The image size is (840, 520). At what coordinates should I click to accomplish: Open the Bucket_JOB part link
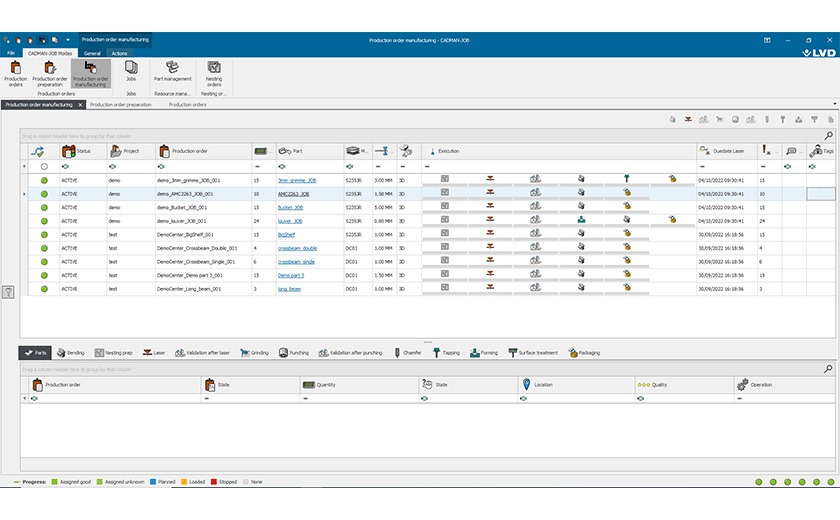290,207
